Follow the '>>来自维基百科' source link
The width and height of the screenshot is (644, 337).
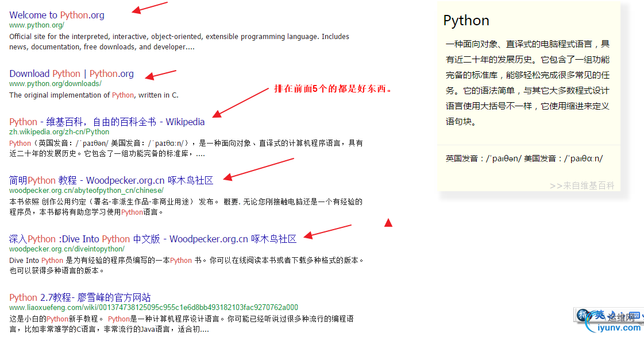click(x=582, y=186)
